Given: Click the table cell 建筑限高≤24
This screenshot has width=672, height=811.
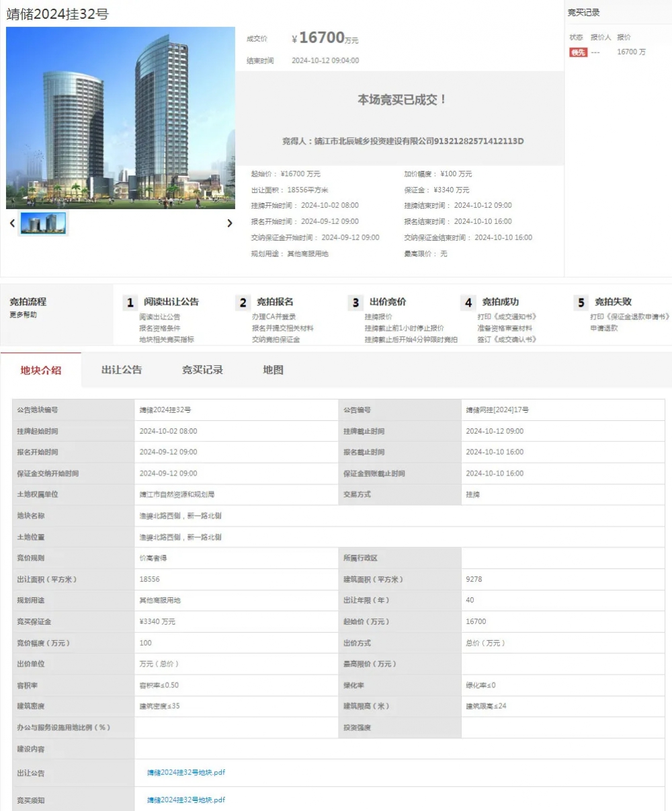Looking at the screenshot, I should 487,706.
